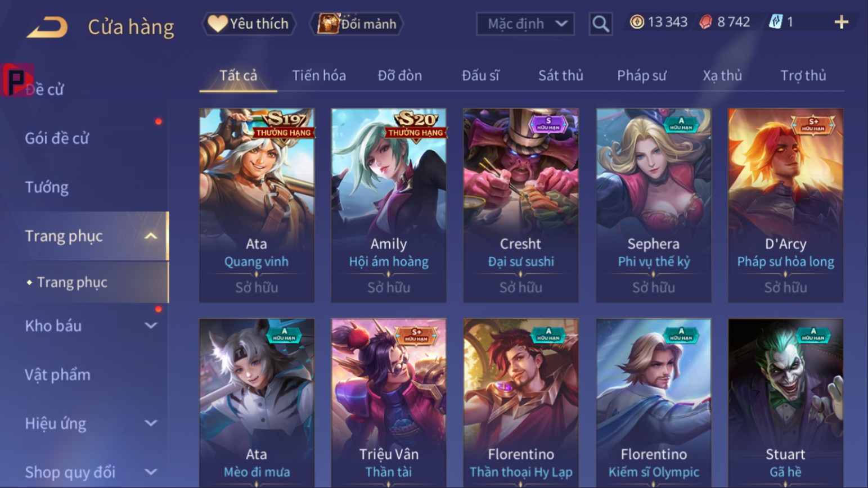This screenshot has width=868, height=488.
Task: Click the red gem currency icon
Action: 705,22
